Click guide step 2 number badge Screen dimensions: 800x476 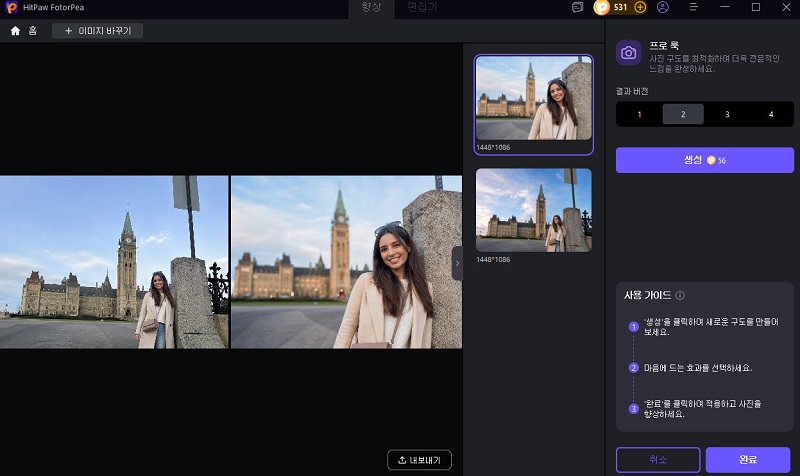634,368
